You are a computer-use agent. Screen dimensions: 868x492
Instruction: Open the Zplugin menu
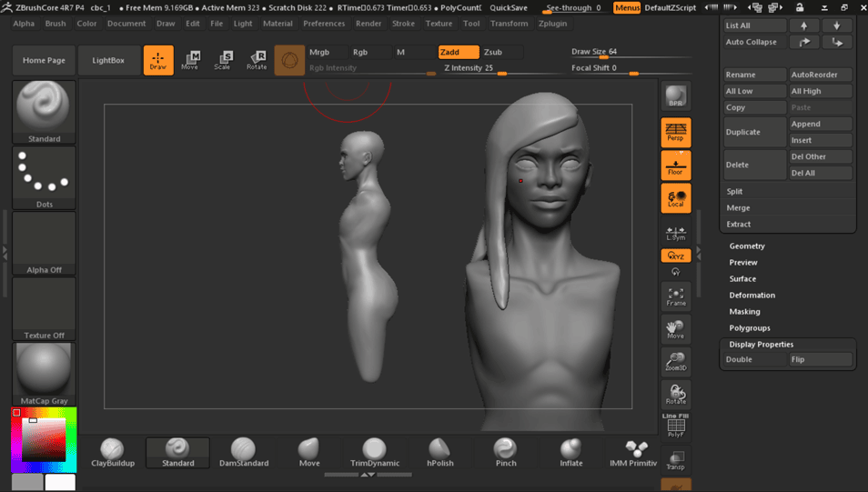tap(552, 24)
